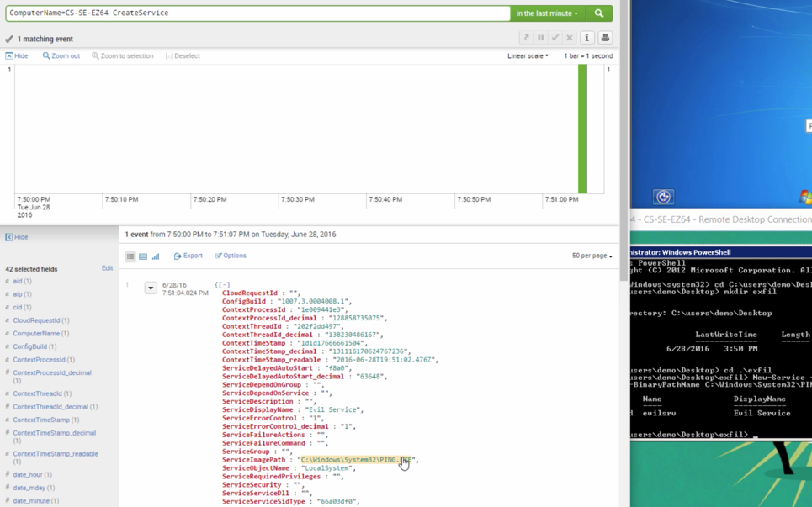
Task: Click the green timeline bar
Action: coord(582,129)
